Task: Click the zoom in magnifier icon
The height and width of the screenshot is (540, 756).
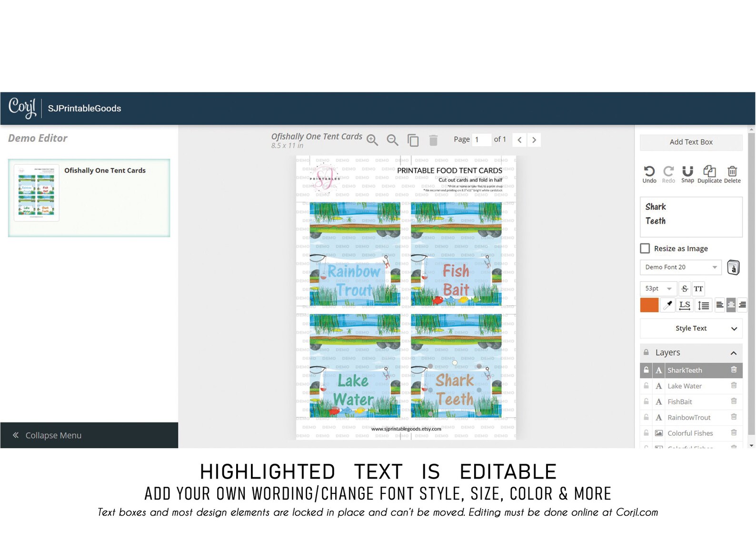Action: coord(372,140)
